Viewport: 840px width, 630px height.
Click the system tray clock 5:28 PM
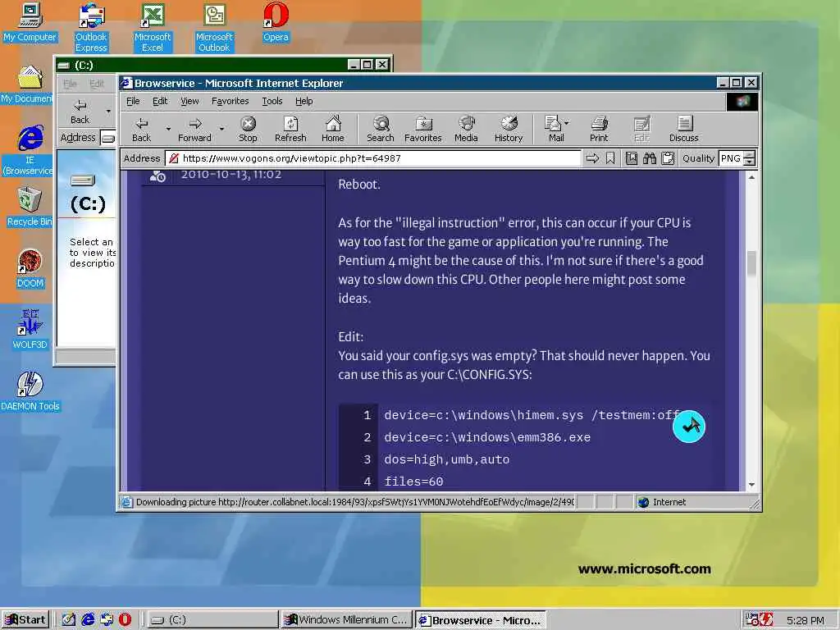806,620
